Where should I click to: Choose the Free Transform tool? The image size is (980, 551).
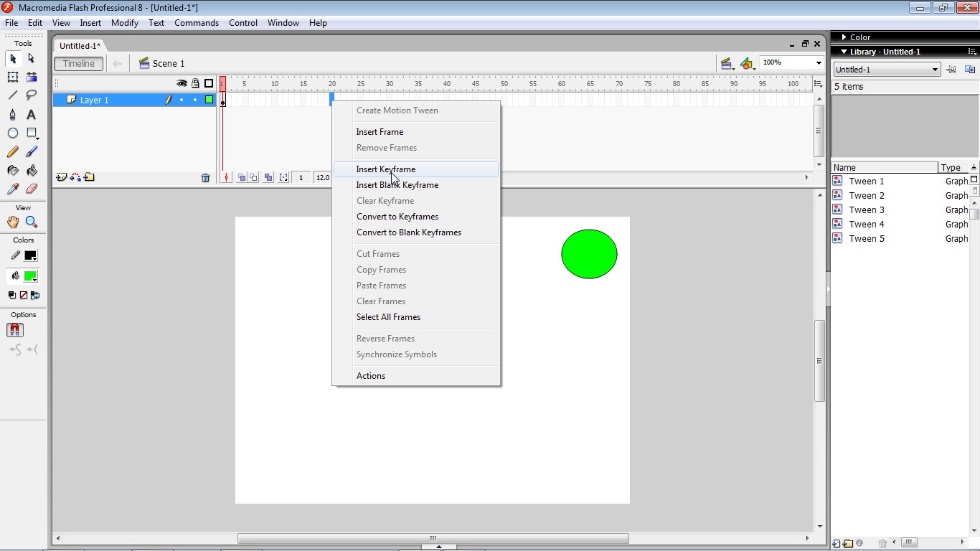(x=13, y=77)
